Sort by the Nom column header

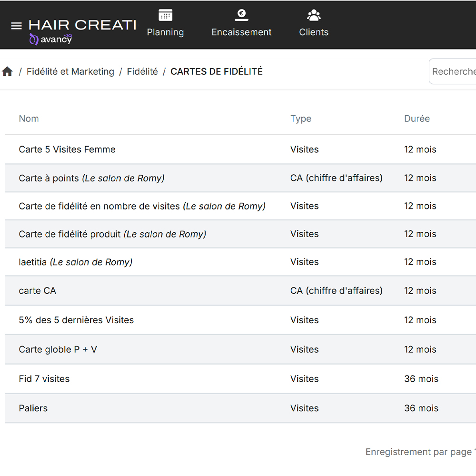pyautogui.click(x=29, y=119)
